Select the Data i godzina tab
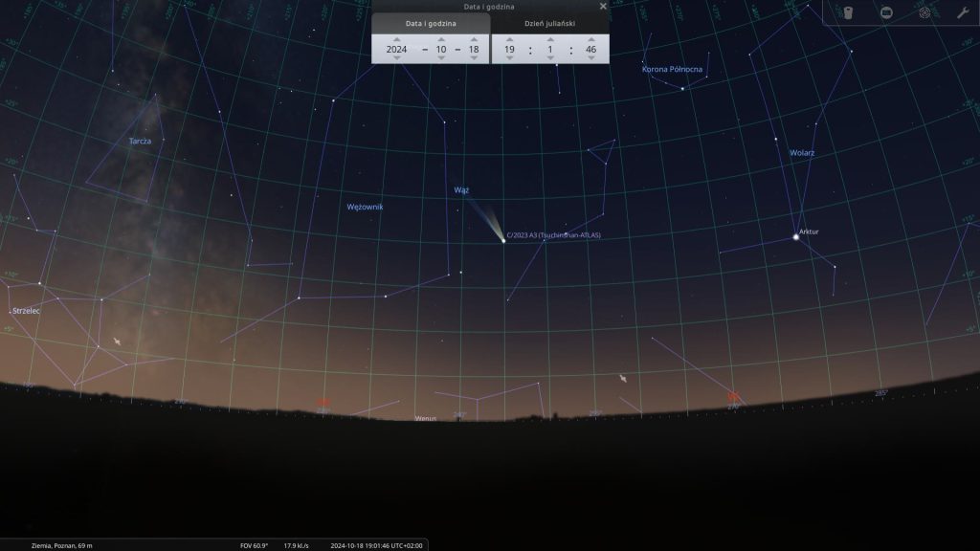Image resolution: width=980 pixels, height=551 pixels. pyautogui.click(x=431, y=23)
